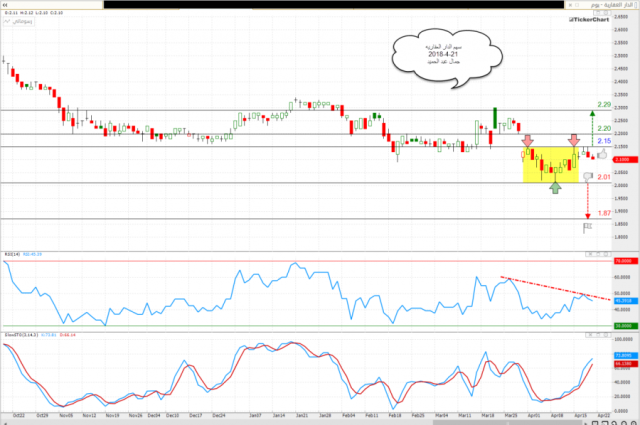Close the الدار العقارية chart tab
Viewport: 640px width, 425px height.
tap(570, 5)
